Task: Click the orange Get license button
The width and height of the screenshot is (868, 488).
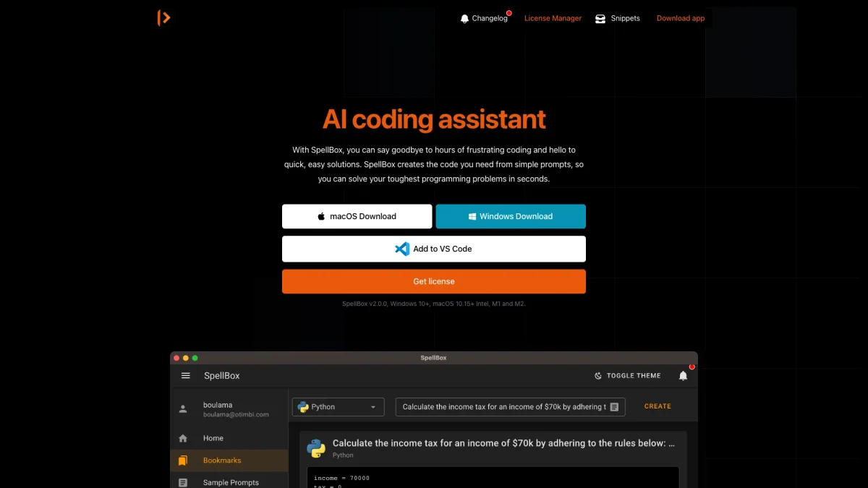Action: pyautogui.click(x=434, y=281)
